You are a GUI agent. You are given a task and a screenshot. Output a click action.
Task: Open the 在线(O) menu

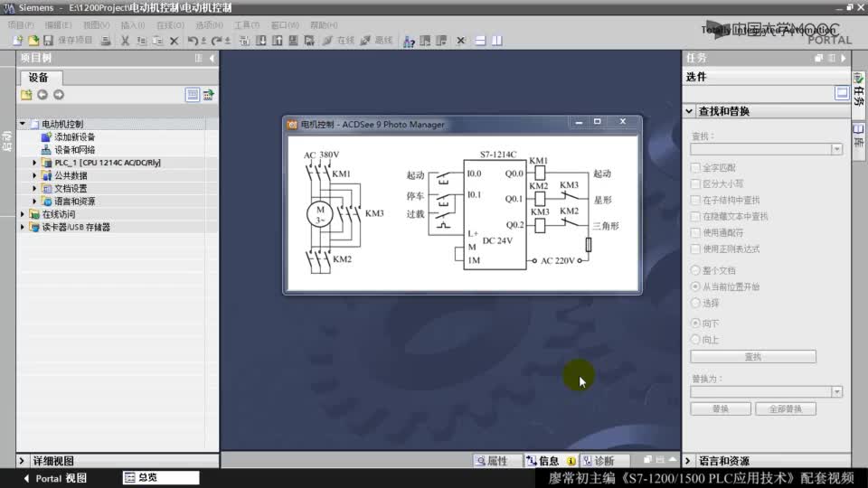(170, 25)
